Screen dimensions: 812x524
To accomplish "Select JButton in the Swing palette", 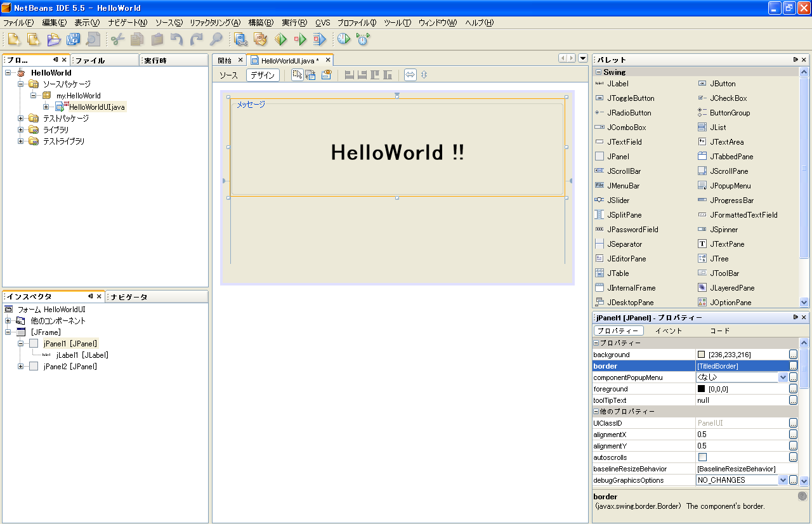I will click(723, 84).
